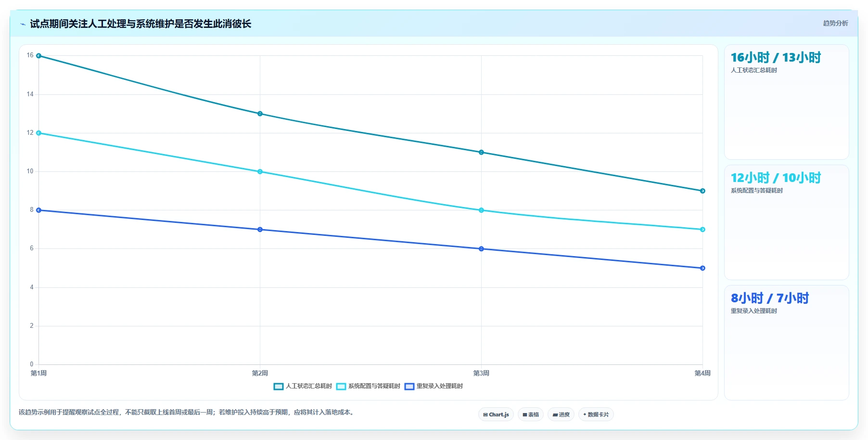Screen dimensions: 868x440
Task: Click the 第4周 x-axis label
Action: 702,373
